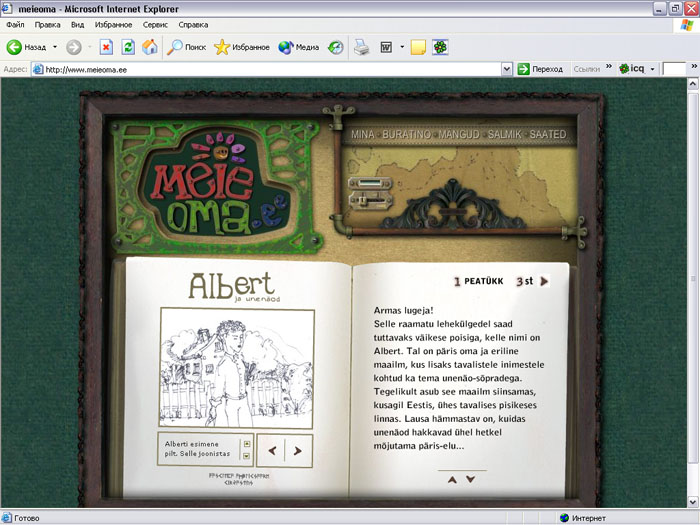Stop page loading with red X icon
The width and height of the screenshot is (700, 525).
coord(106,47)
